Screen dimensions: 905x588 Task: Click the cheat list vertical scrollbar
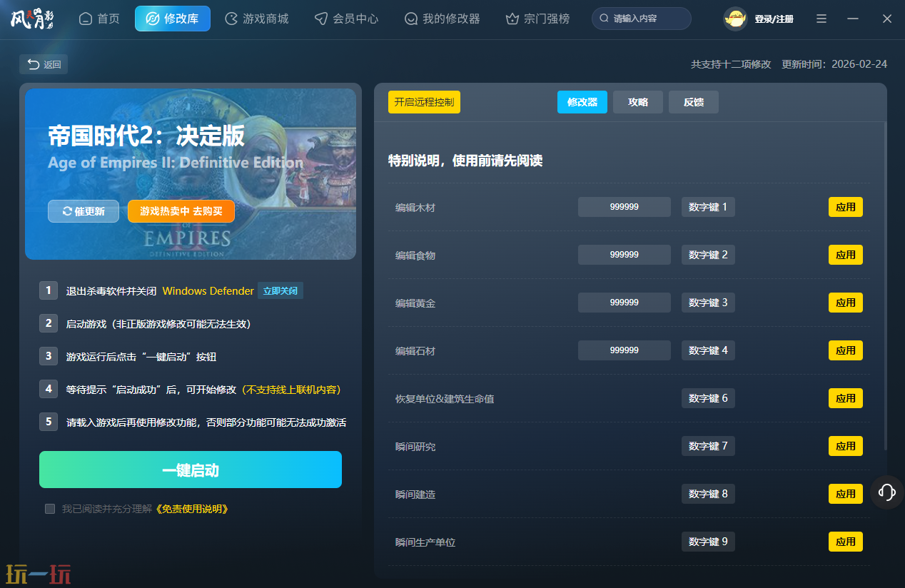[886, 285]
